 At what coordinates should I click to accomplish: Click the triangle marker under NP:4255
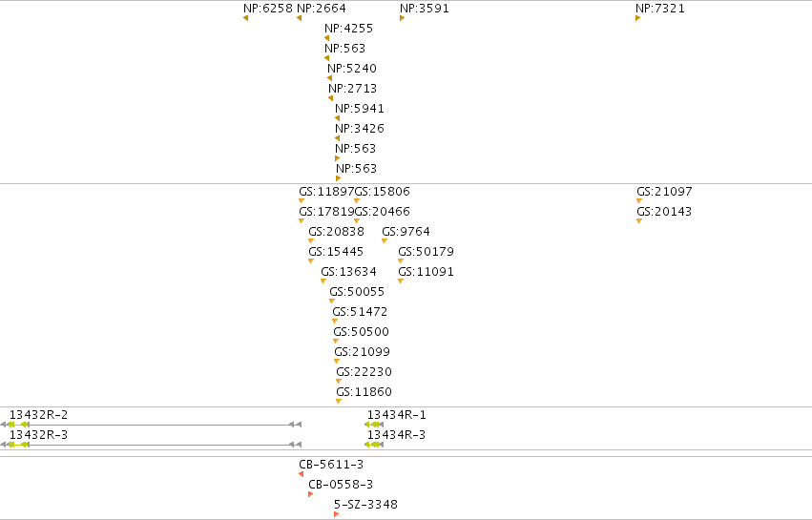pos(326,38)
